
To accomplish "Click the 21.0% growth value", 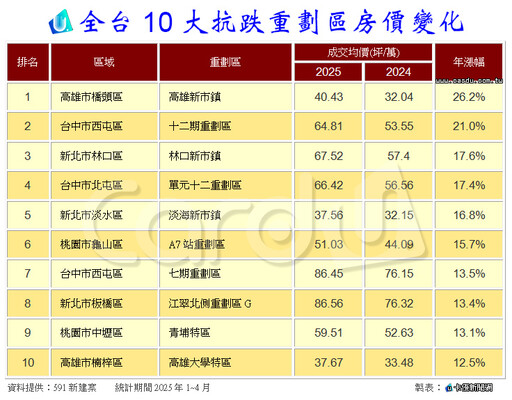I will [x=469, y=126].
